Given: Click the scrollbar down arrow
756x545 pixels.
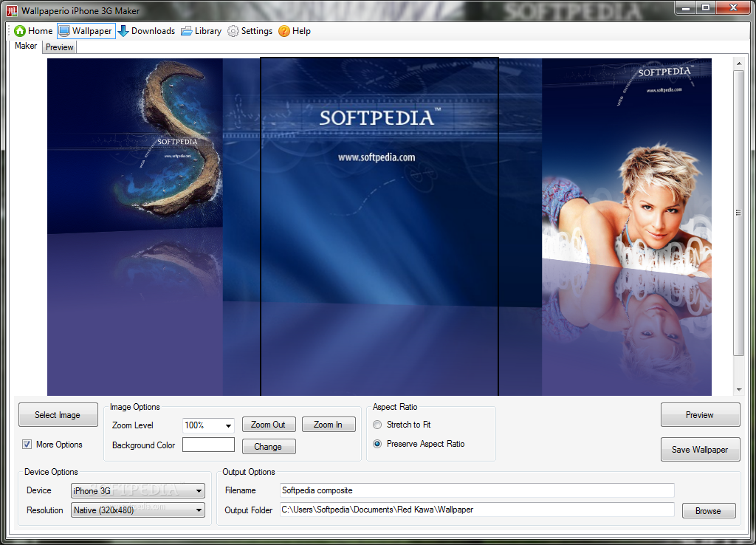Looking at the screenshot, I should point(738,390).
